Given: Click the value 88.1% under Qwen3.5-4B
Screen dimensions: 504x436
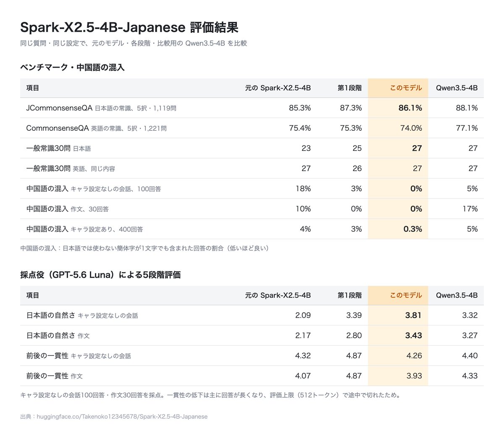Looking at the screenshot, I should point(467,108).
